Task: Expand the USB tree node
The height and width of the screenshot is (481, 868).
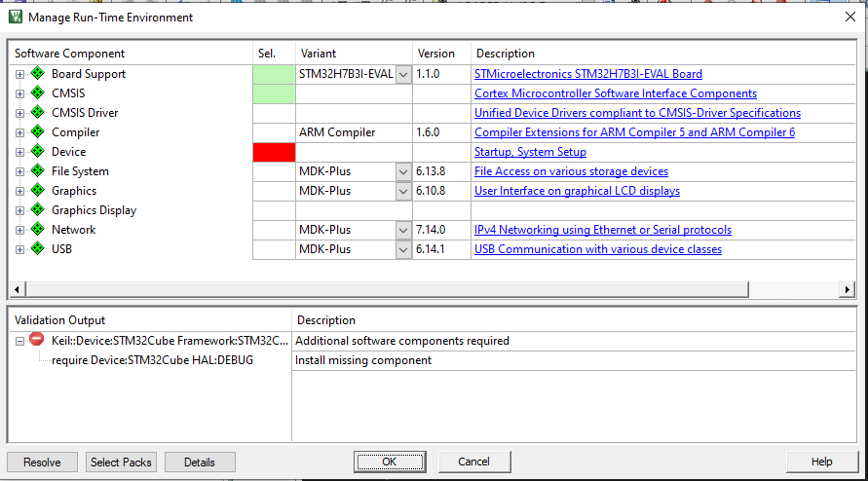Action: (x=19, y=249)
